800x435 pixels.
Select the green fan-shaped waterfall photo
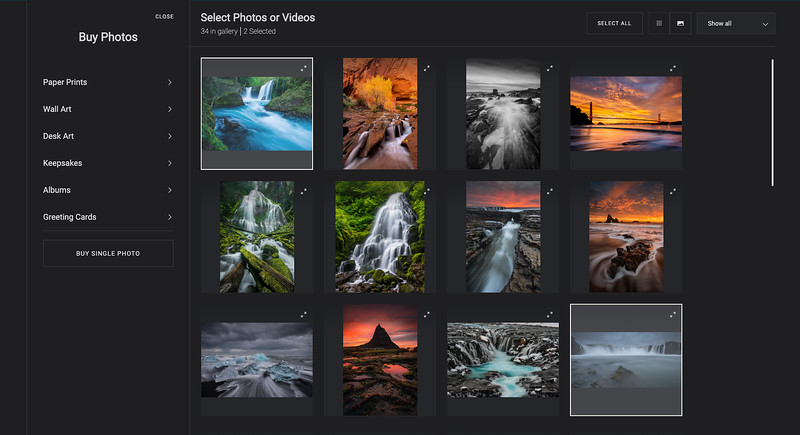tap(380, 237)
